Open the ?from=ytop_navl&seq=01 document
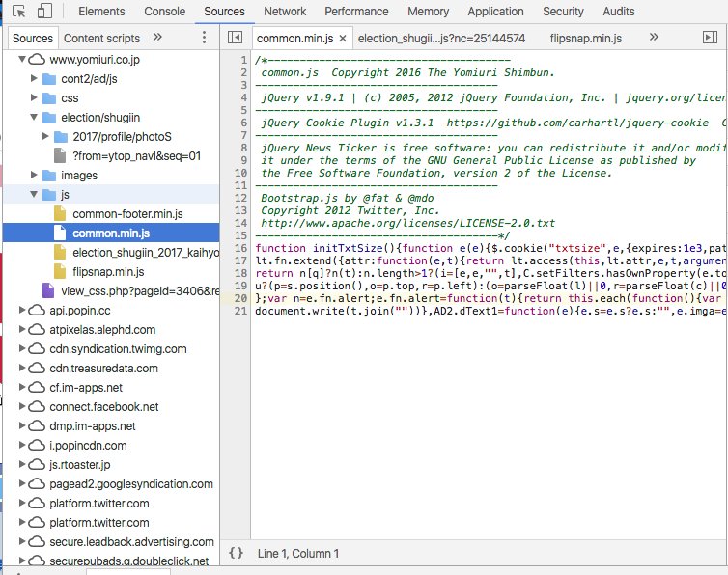 point(136,156)
